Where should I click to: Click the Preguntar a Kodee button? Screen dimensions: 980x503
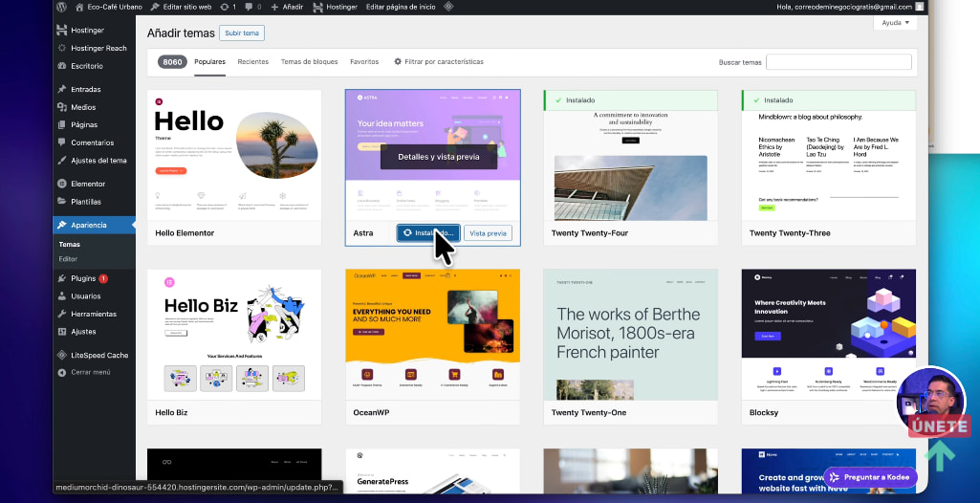870,477
